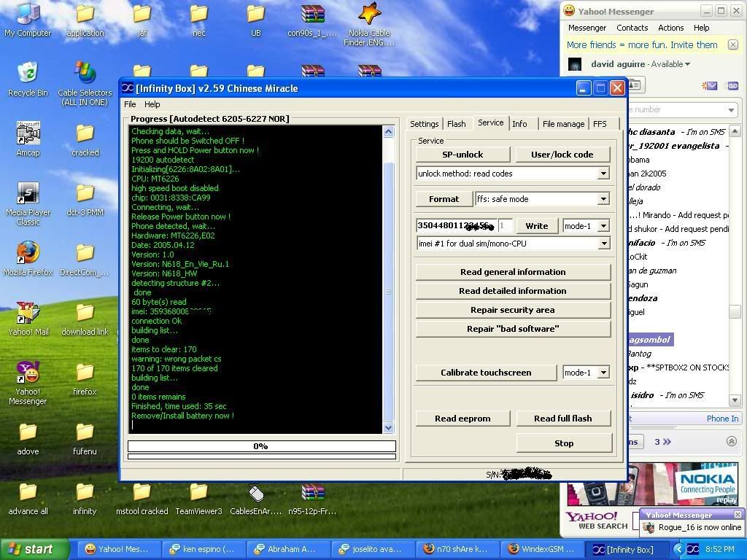Open the File manage tab
The height and width of the screenshot is (560, 747).
(563, 124)
